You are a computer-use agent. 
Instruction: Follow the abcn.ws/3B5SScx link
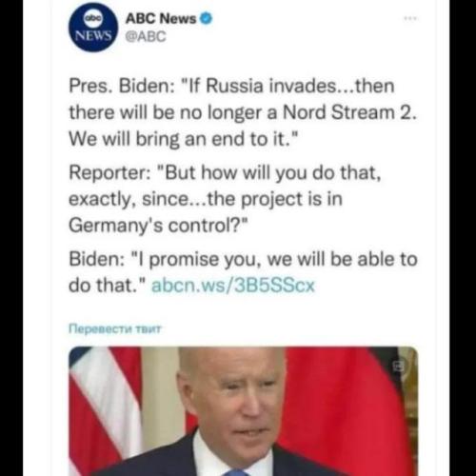[233, 286]
